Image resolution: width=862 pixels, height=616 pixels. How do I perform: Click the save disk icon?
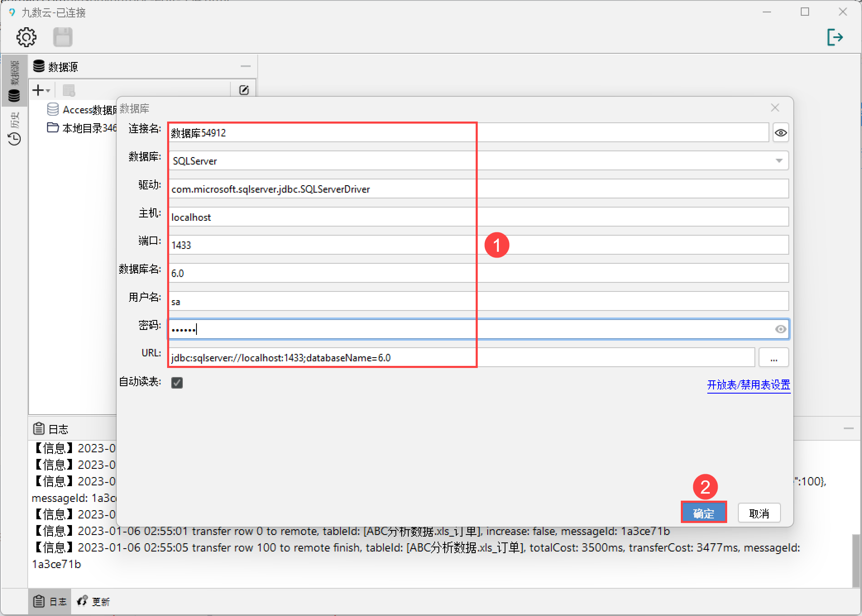(63, 37)
